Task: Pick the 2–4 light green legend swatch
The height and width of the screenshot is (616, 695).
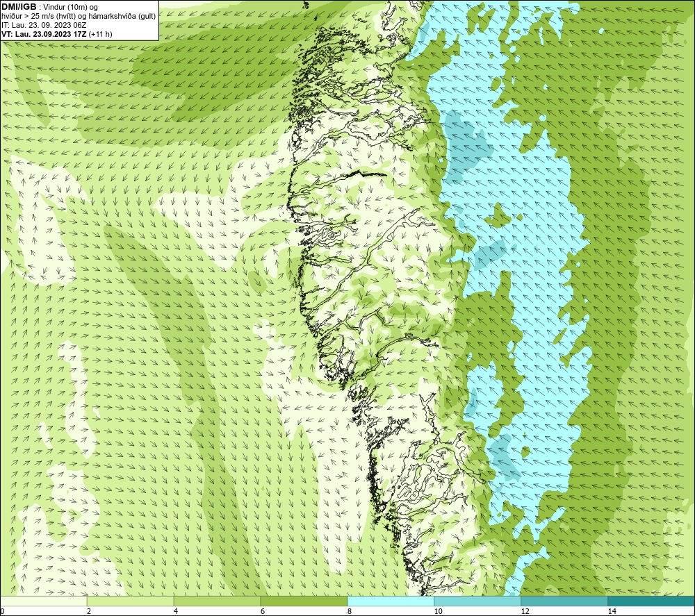Action: [131, 601]
